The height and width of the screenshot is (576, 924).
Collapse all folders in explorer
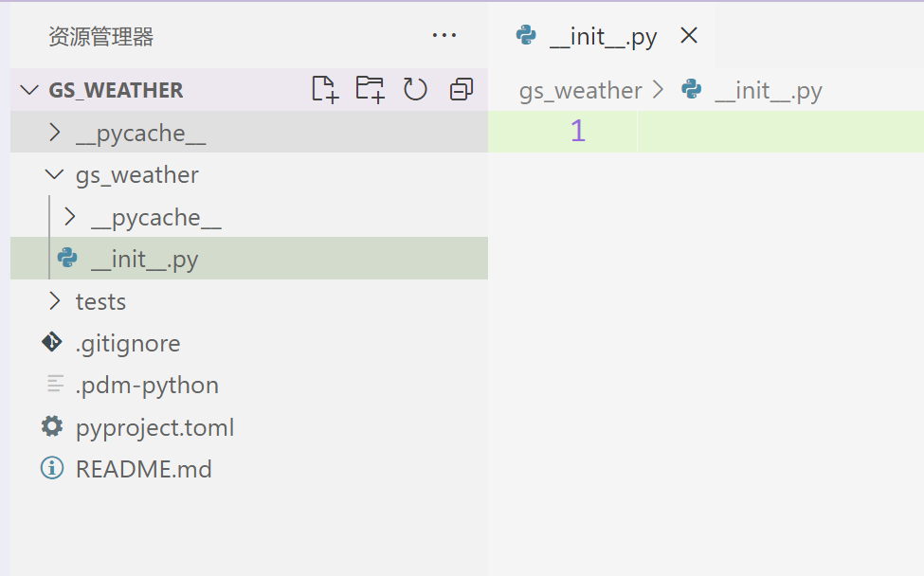pos(462,89)
